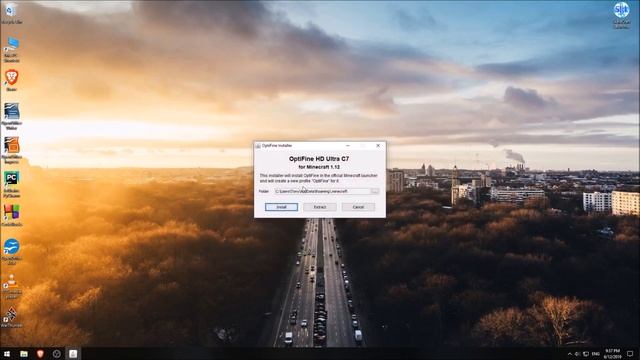Open the volume control in the tray
Viewport: 640px width, 360px height.
577,353
